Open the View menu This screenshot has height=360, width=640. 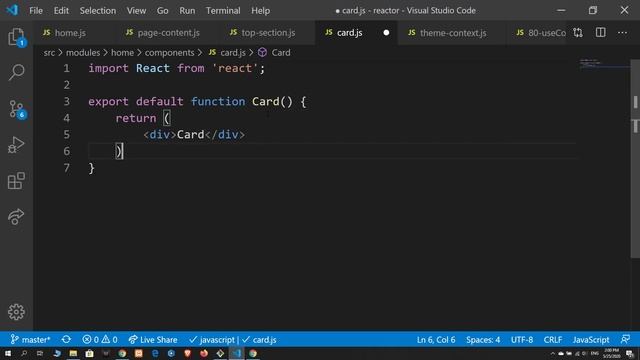click(x=136, y=11)
